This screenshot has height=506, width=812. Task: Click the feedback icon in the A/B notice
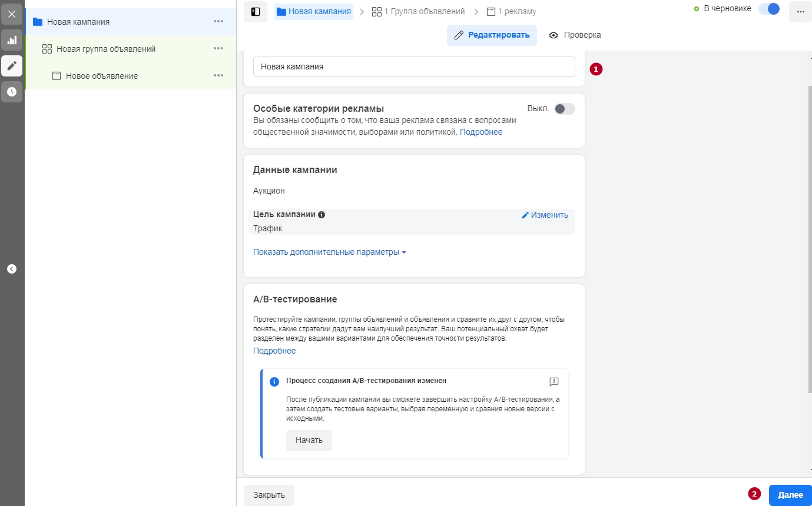click(554, 382)
